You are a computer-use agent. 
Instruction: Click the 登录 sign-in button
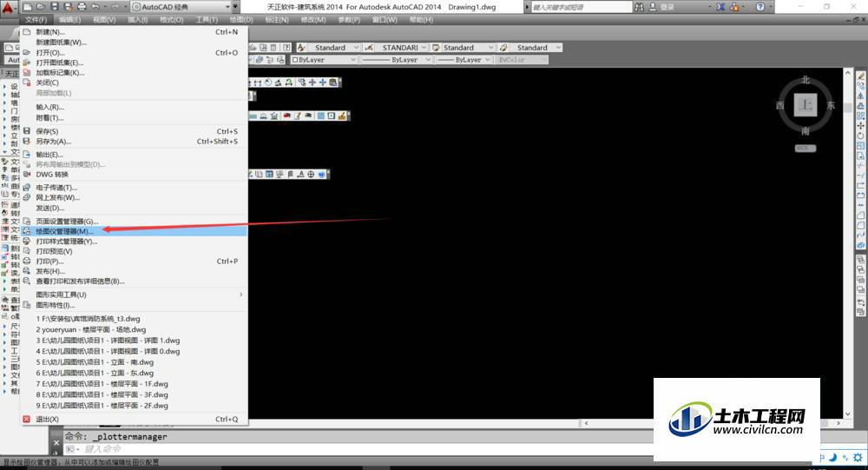pyautogui.click(x=662, y=7)
